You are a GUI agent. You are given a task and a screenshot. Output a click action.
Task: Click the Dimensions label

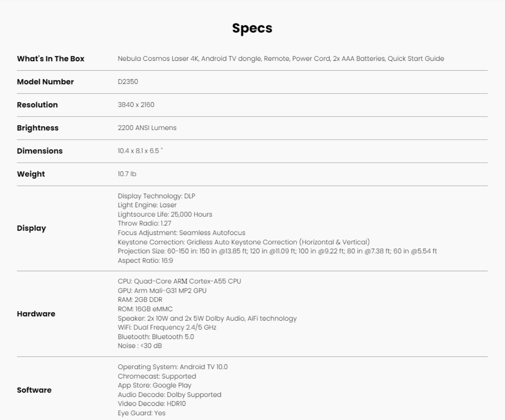coord(40,151)
